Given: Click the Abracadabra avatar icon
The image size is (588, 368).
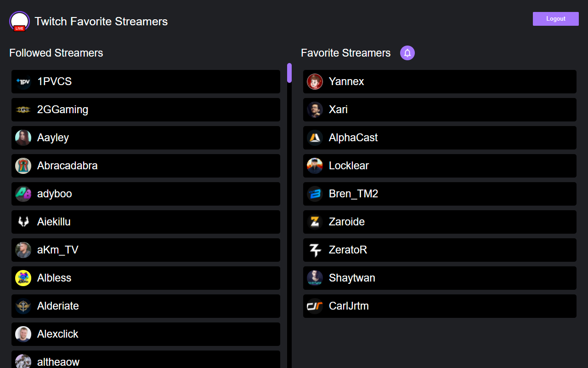Looking at the screenshot, I should 23,166.
